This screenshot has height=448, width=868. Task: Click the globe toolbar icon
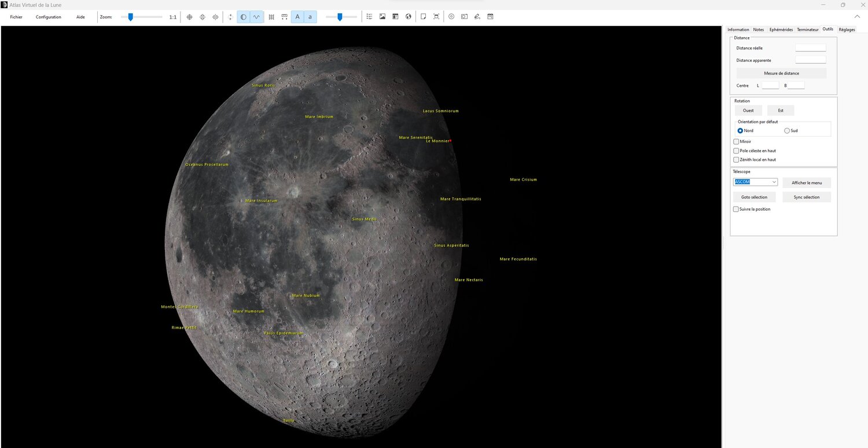[x=409, y=17]
